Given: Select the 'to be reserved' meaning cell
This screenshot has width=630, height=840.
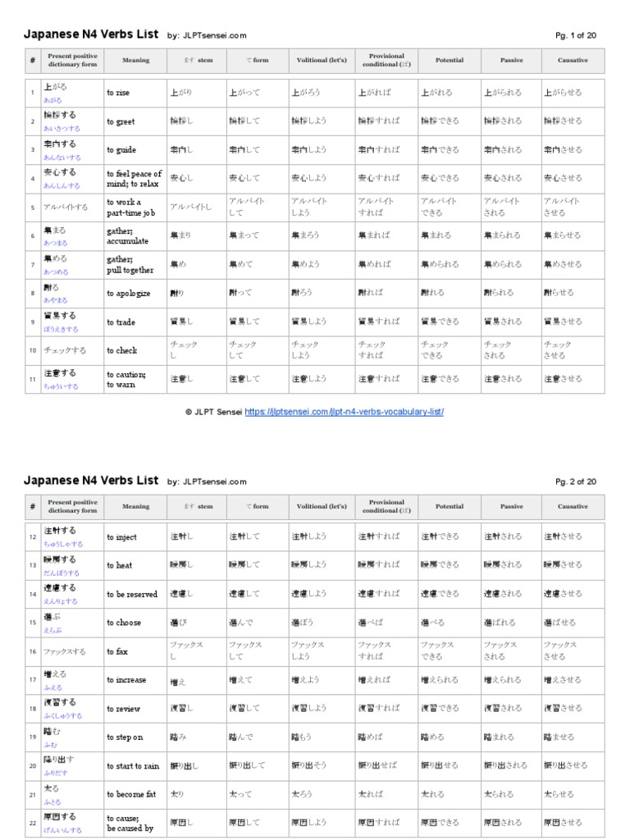Looking at the screenshot, I should click(135, 594).
